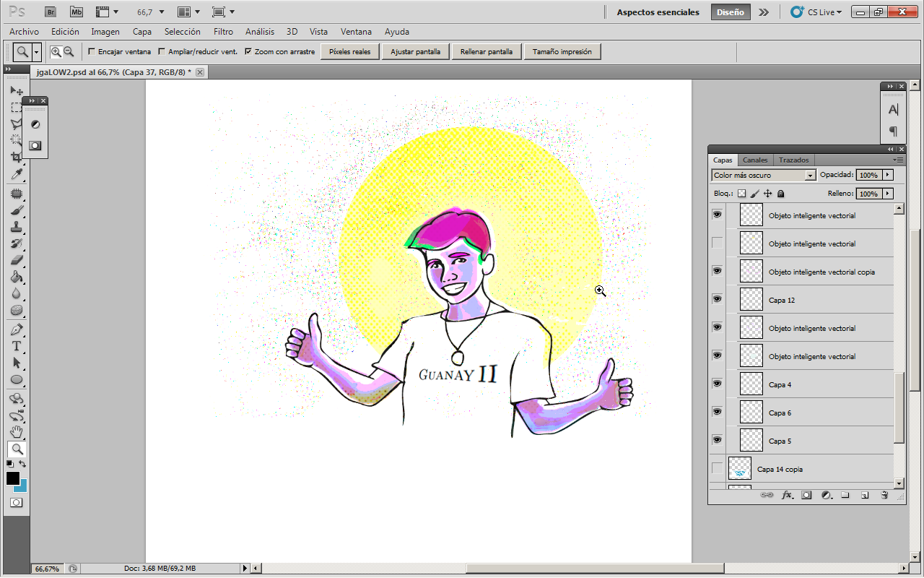Click the Ajustar pantalla button
The image size is (924, 578).
click(x=417, y=52)
